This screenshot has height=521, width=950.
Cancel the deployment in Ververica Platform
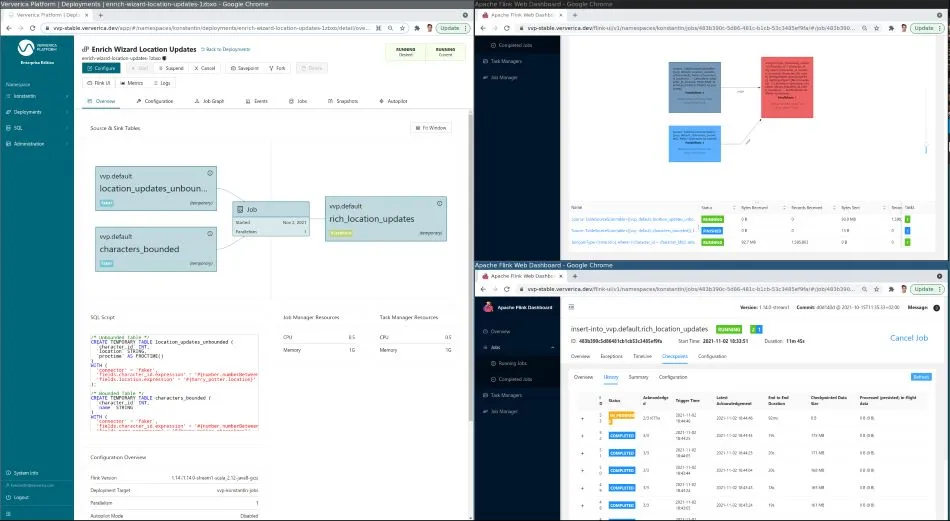pyautogui.click(x=204, y=68)
